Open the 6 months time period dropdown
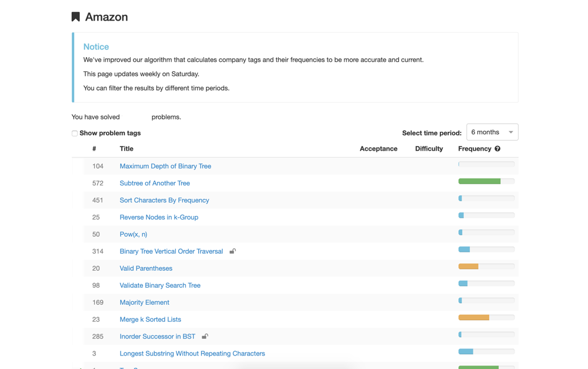This screenshot has height=369, width=588. 492,132
